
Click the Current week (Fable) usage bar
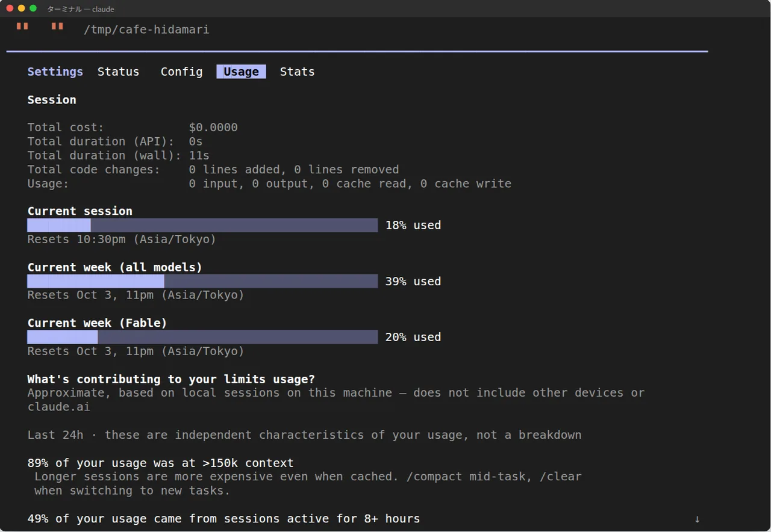(x=202, y=337)
